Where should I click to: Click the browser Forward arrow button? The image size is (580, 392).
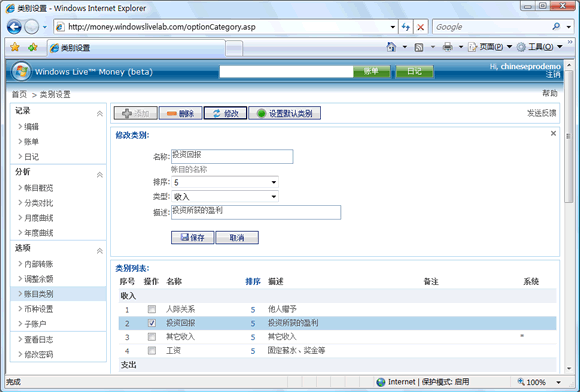[31, 27]
